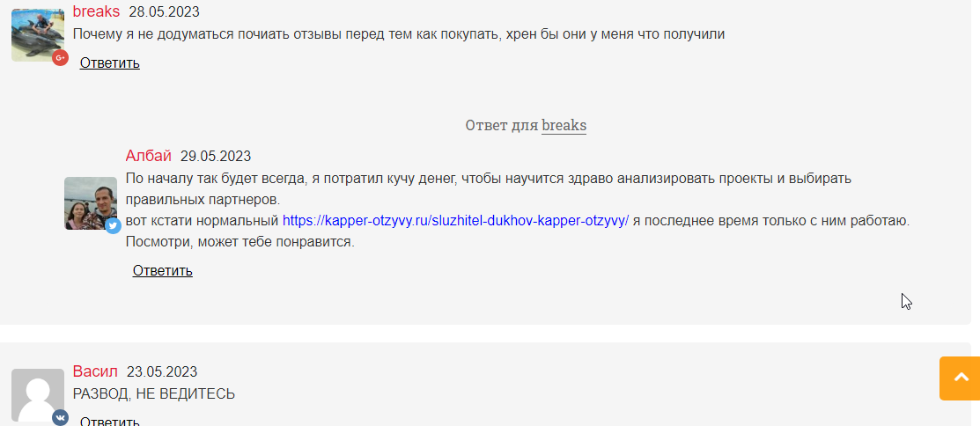Click the date 28.05.2023

point(165,11)
